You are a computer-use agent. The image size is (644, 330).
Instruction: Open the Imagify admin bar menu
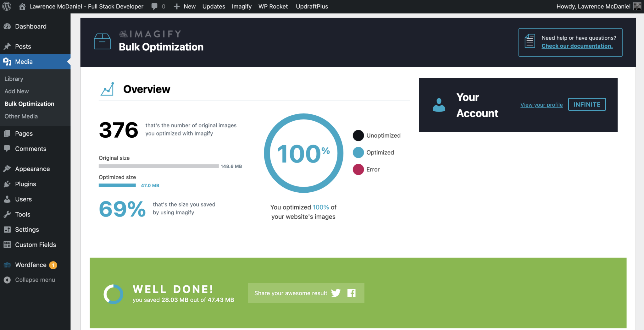click(242, 6)
